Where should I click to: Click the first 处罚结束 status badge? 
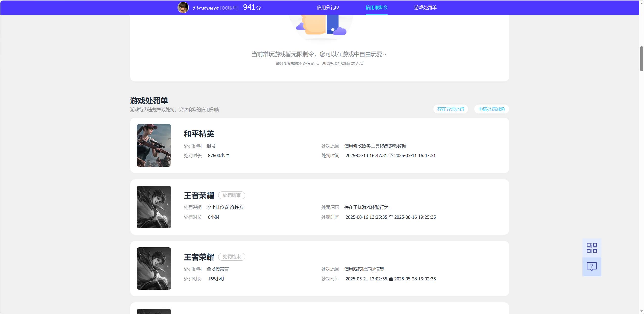tap(232, 195)
